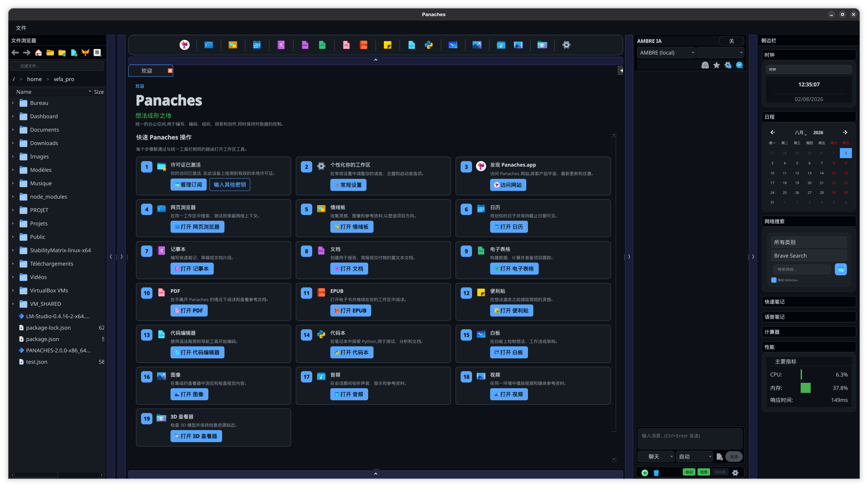Attach a file to the AI message
The height and width of the screenshot is (487, 868).
(x=719, y=456)
